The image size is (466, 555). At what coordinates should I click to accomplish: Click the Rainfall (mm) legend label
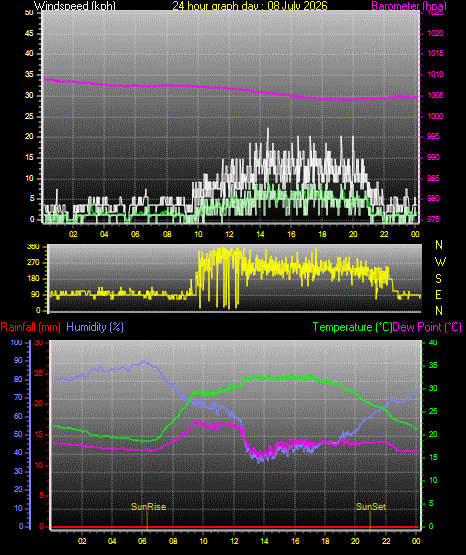click(x=30, y=327)
